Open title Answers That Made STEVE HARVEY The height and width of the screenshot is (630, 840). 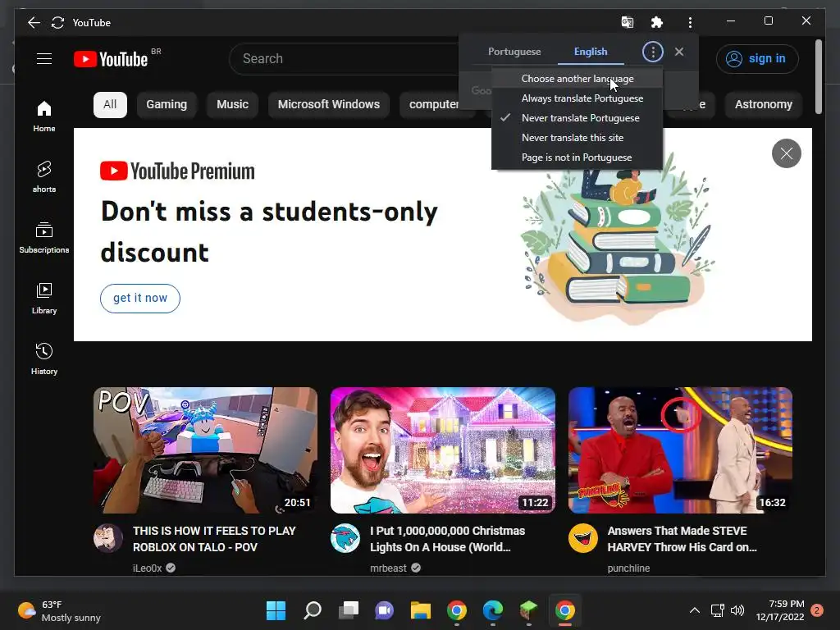point(682,539)
